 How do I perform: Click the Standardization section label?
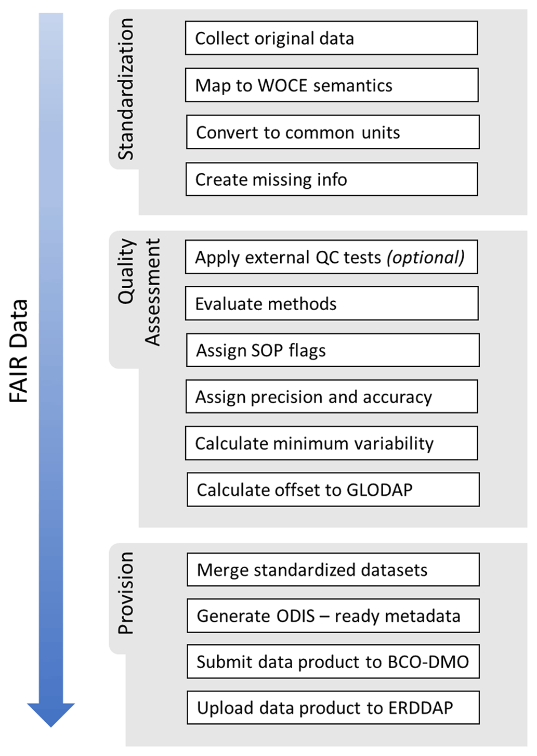pyautogui.click(x=126, y=88)
